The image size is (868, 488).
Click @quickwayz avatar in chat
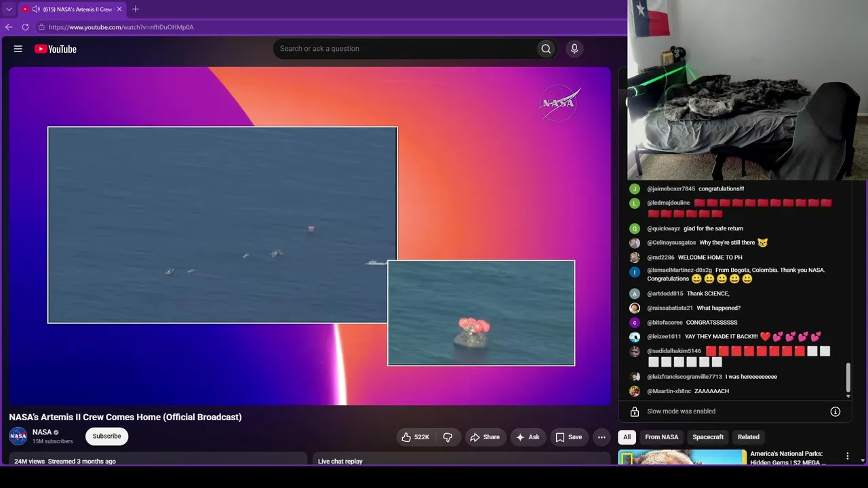(x=635, y=229)
